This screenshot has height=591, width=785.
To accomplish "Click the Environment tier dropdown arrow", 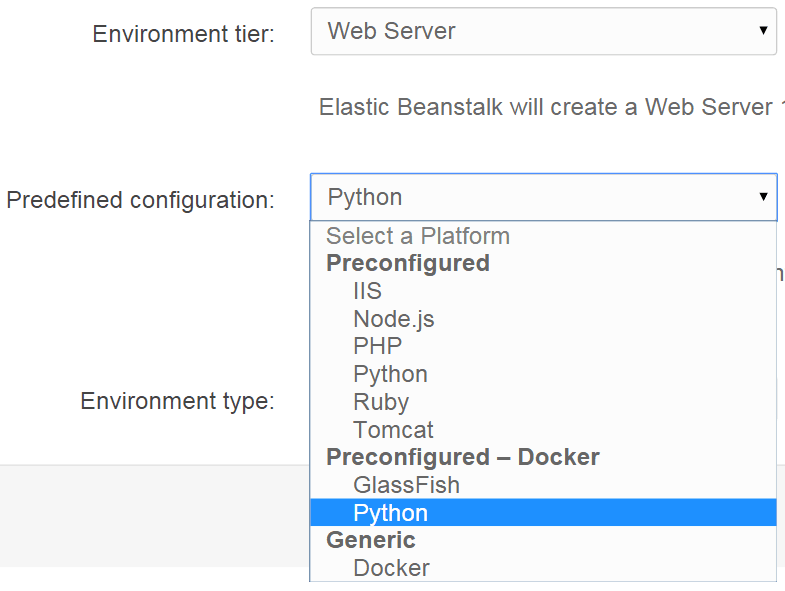I will (x=763, y=32).
